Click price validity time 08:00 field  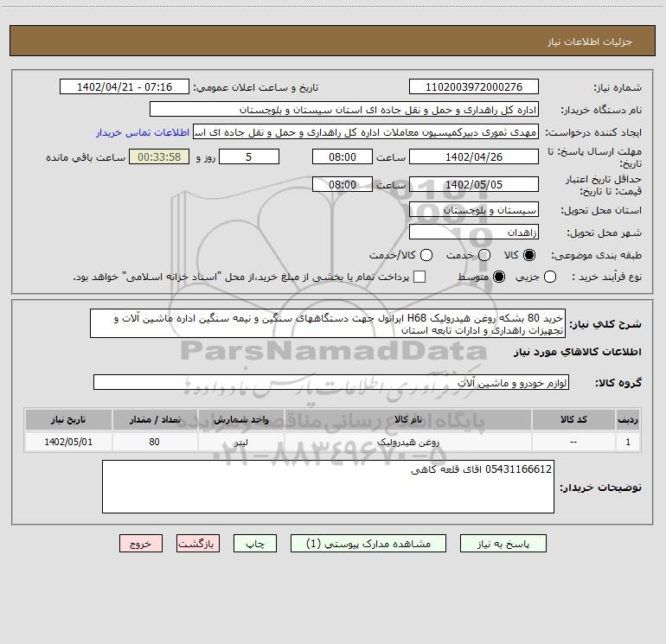click(x=343, y=184)
